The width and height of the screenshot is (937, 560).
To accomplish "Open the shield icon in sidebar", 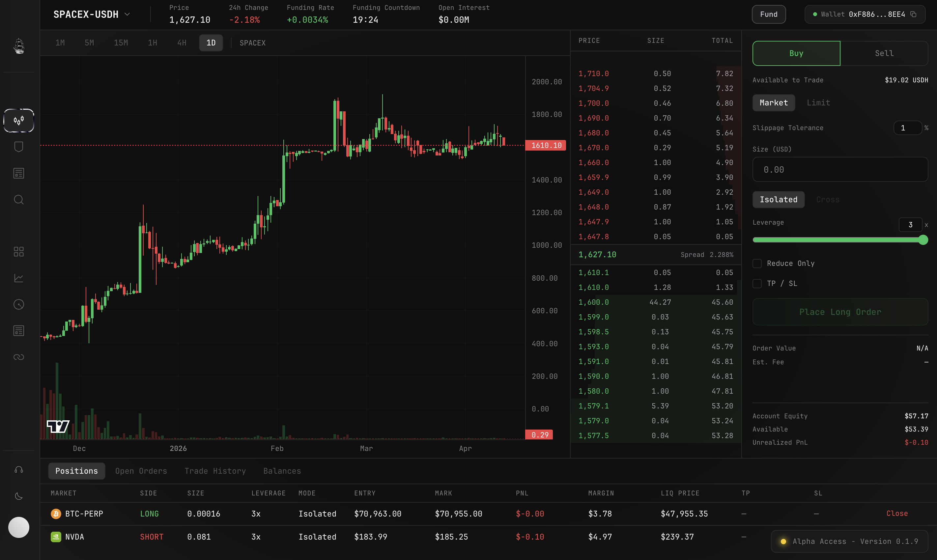I will point(18,147).
